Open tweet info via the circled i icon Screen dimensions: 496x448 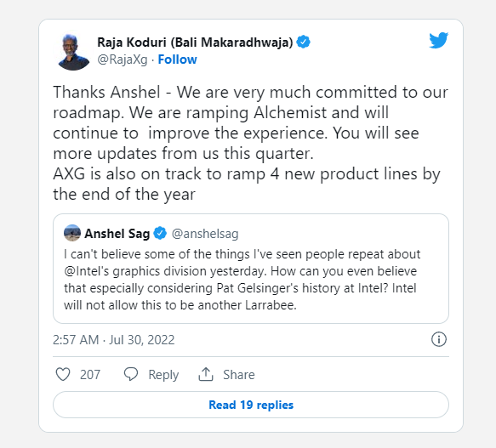439,339
